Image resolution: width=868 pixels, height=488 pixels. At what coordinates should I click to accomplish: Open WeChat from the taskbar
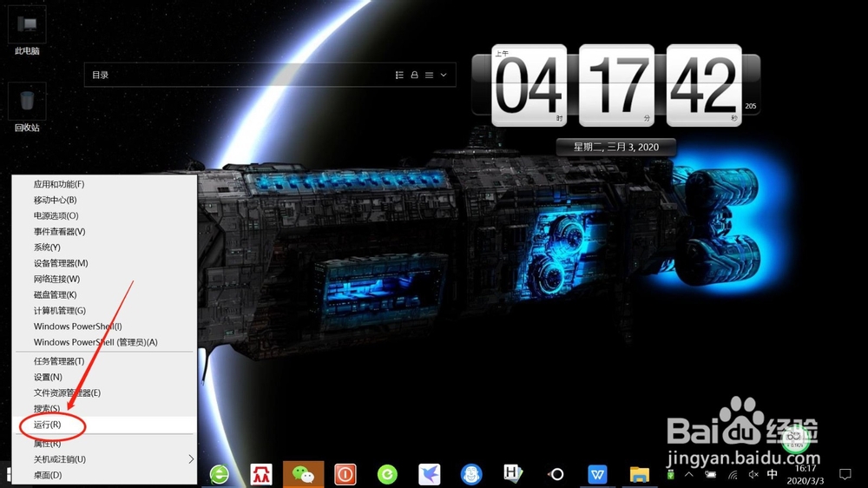303,475
